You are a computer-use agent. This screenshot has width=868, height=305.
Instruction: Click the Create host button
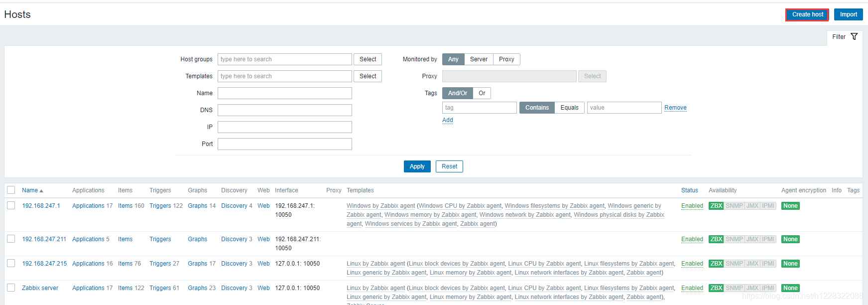click(807, 14)
